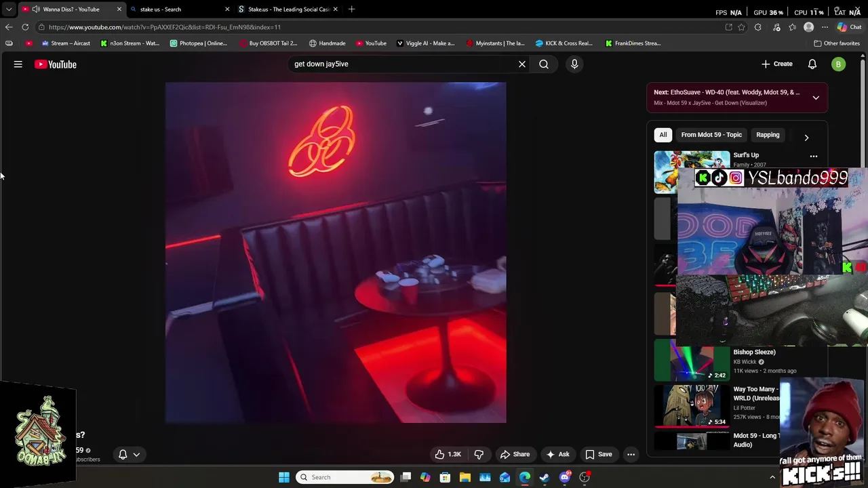Click the vertical video player

pyautogui.click(x=336, y=253)
